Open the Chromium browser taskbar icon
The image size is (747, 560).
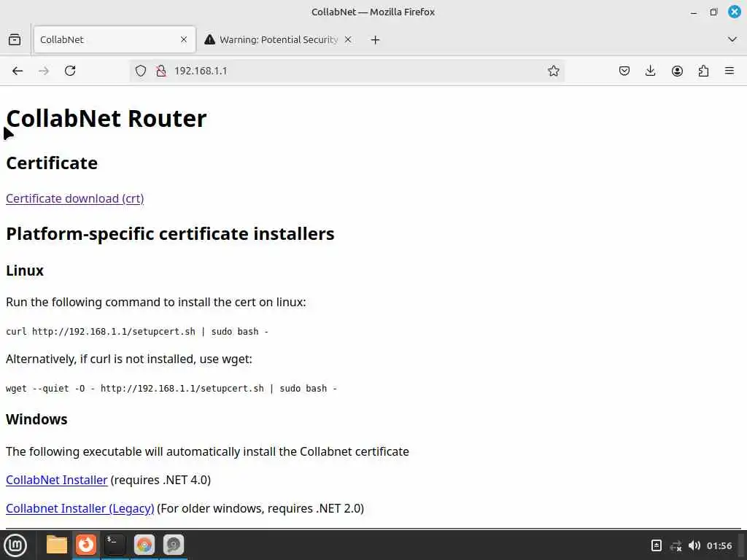(144, 544)
